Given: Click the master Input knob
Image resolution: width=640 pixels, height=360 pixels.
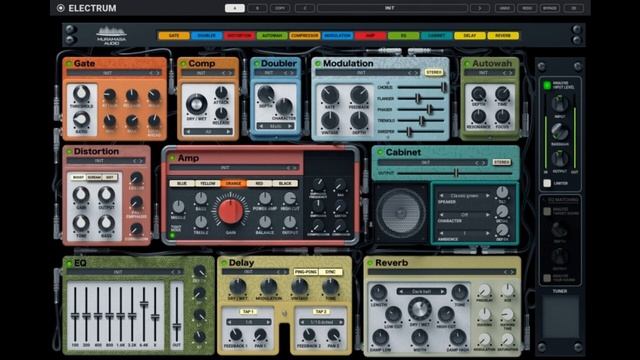Looking at the screenshot, I should click(560, 104).
